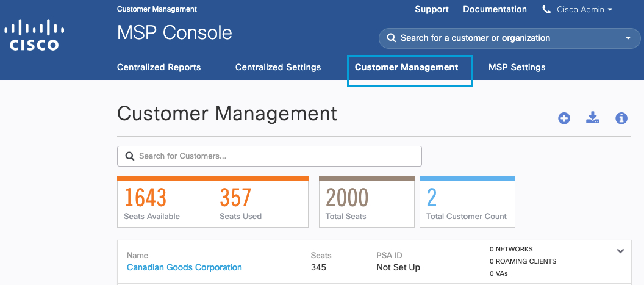Open the Support link
The height and width of the screenshot is (285, 644).
coord(432,10)
